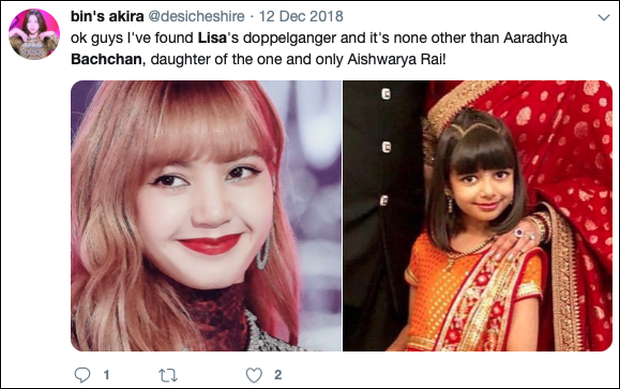Click the like count number 2
Image resolution: width=620 pixels, height=389 pixels.
278,375
